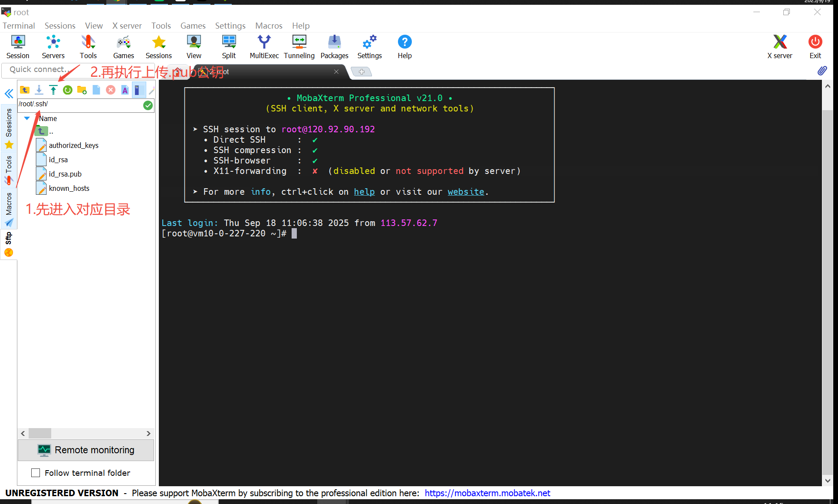Refresh the SFTP folder listing

[68, 90]
